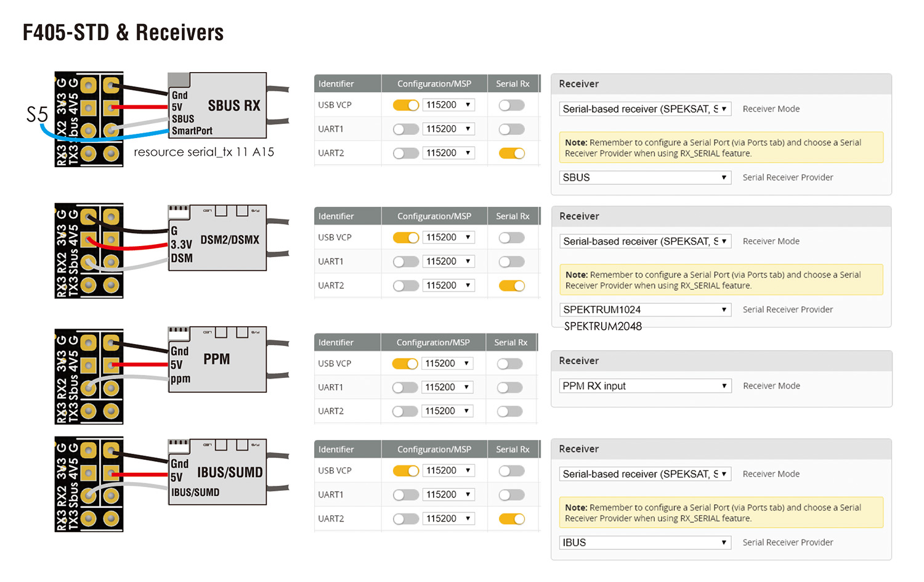Click the IBUS/SUMD receiver module graphic
The width and height of the screenshot is (924, 582).
click(x=217, y=472)
